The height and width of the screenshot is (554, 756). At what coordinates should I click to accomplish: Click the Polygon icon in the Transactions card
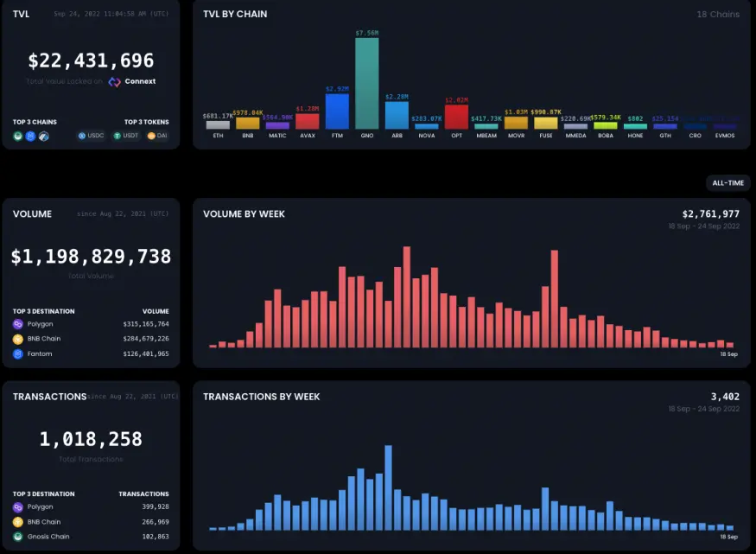[x=18, y=507]
